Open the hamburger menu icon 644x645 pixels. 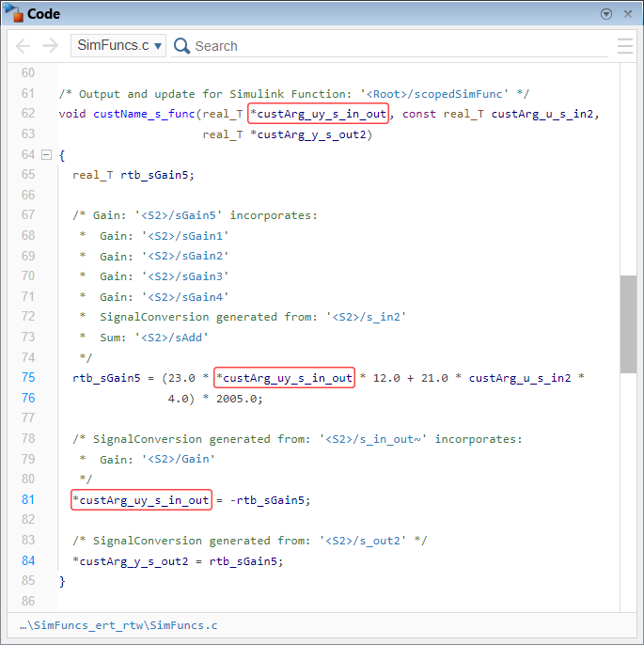(x=625, y=46)
